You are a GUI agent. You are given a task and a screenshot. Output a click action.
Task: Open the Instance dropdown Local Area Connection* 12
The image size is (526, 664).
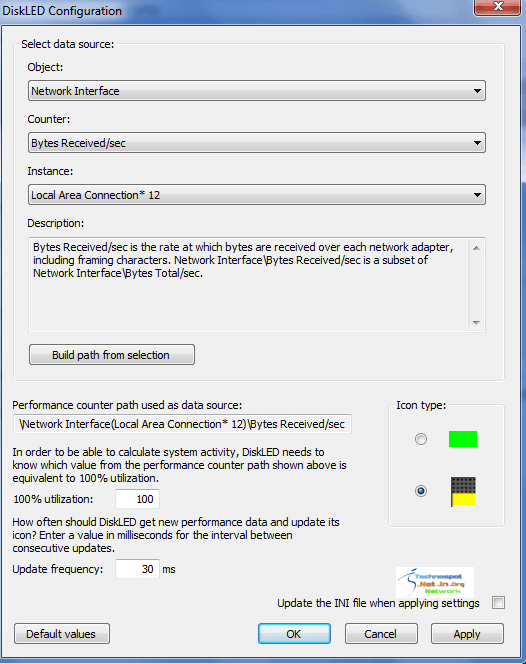[x=257, y=195]
